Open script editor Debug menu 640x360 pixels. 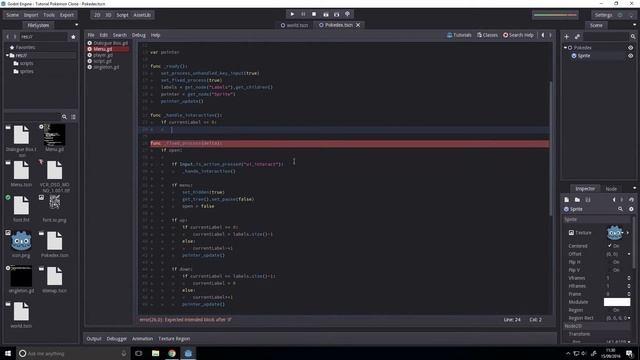tap(139, 35)
